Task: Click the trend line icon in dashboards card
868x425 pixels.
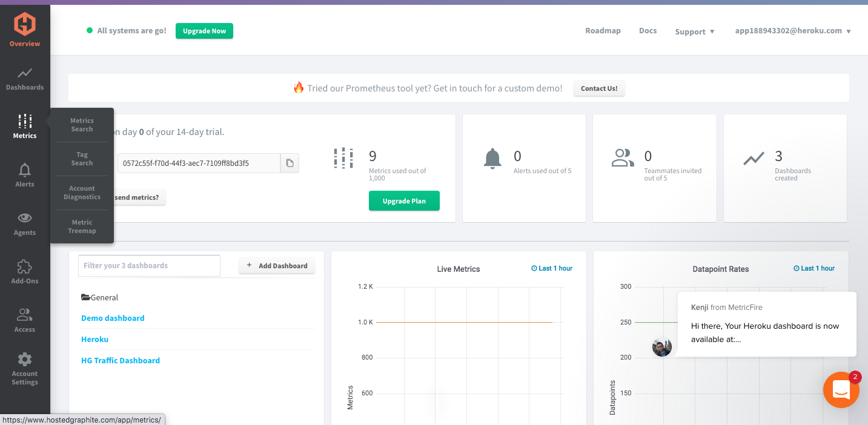Action: [754, 159]
